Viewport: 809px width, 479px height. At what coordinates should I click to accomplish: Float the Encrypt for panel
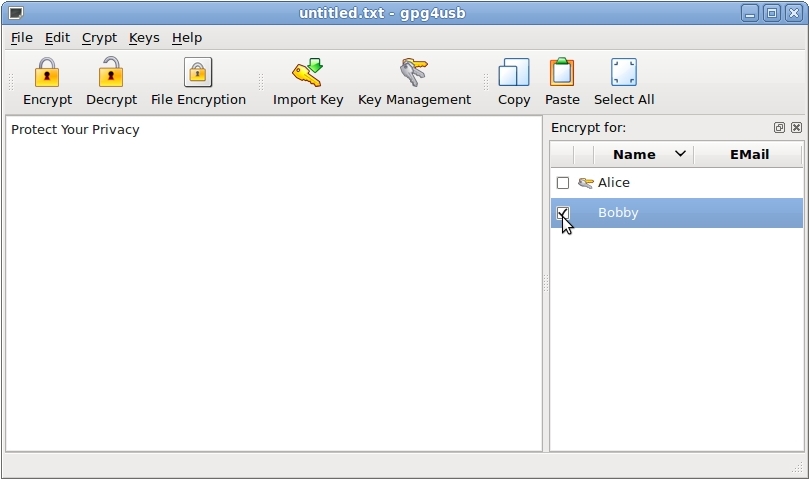[779, 127]
